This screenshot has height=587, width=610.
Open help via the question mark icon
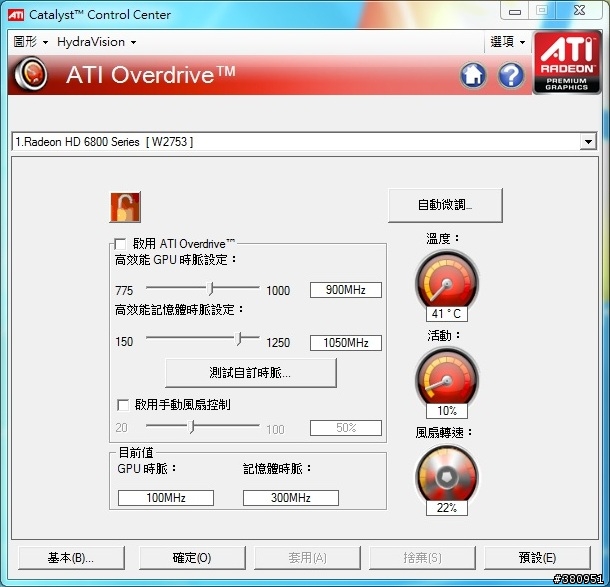coord(511,75)
